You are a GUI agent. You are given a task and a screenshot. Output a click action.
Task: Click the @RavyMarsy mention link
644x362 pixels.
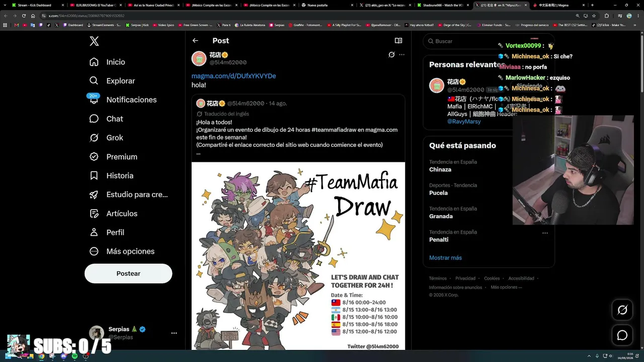[x=464, y=122]
